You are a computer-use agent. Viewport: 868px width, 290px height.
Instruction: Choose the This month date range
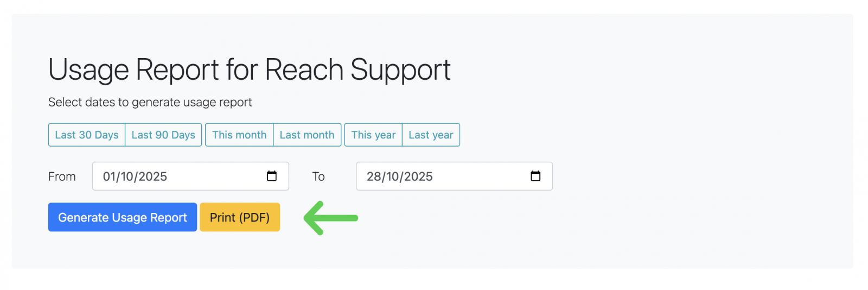239,135
